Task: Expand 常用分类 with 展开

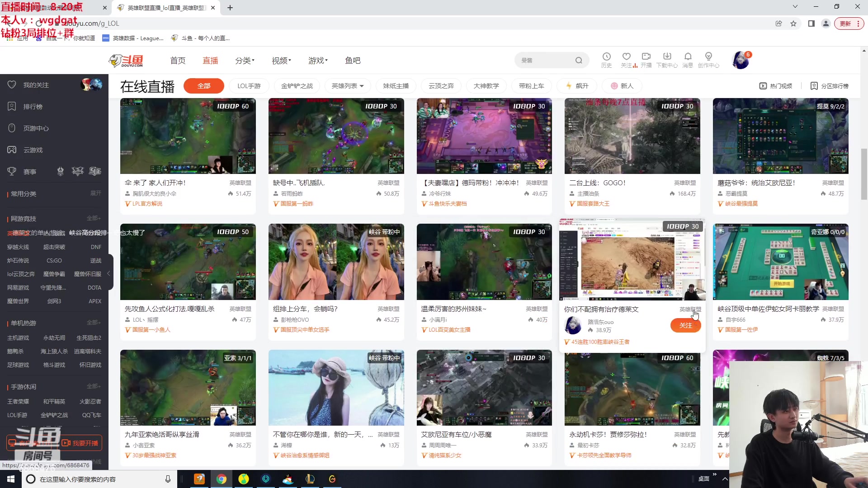Action: pos(95,193)
